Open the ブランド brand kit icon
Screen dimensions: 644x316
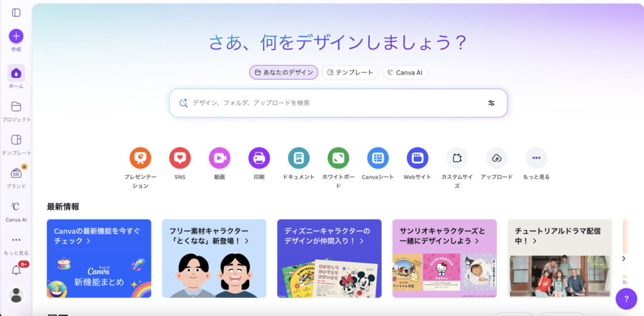pyautogui.click(x=16, y=173)
